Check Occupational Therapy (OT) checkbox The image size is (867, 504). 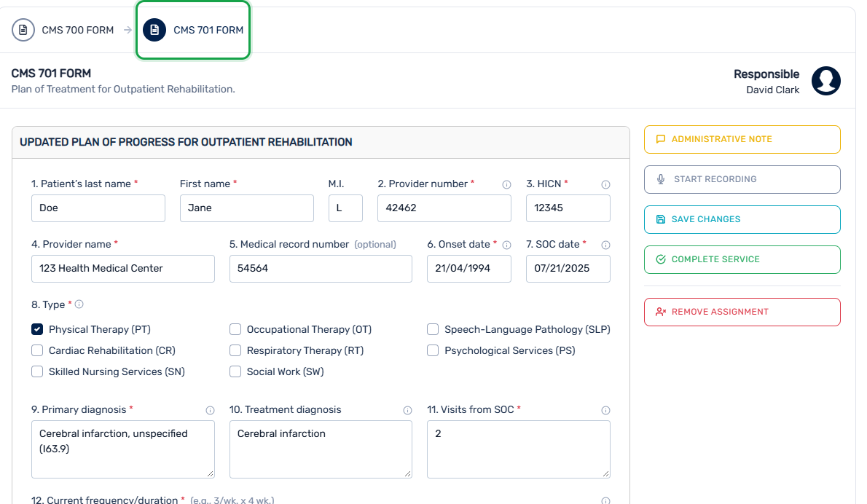coord(235,329)
